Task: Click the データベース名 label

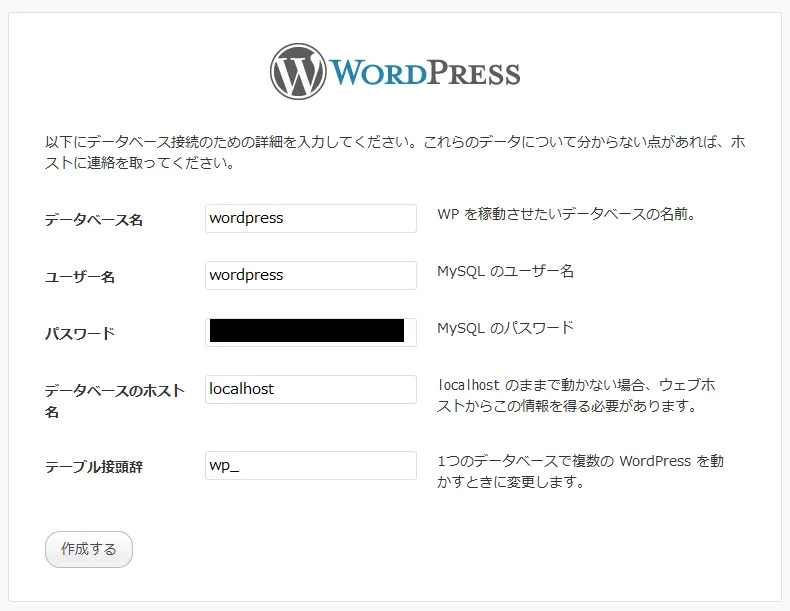Action: click(x=94, y=220)
